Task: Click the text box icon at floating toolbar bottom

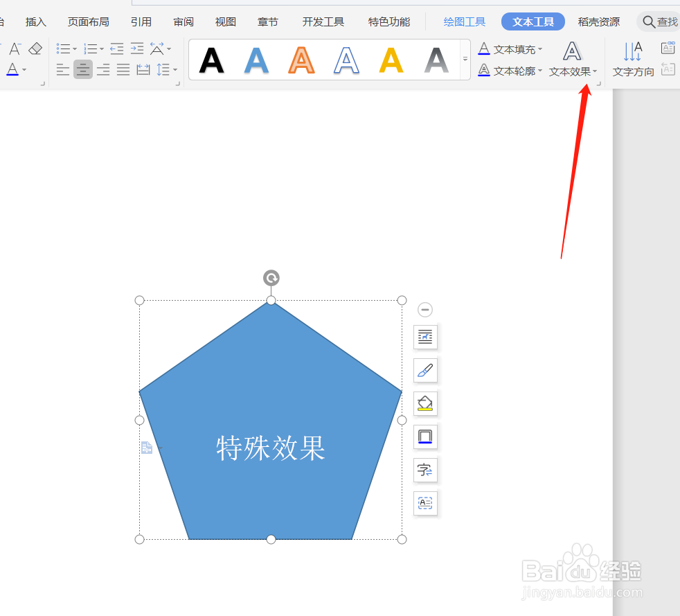Action: tap(424, 503)
